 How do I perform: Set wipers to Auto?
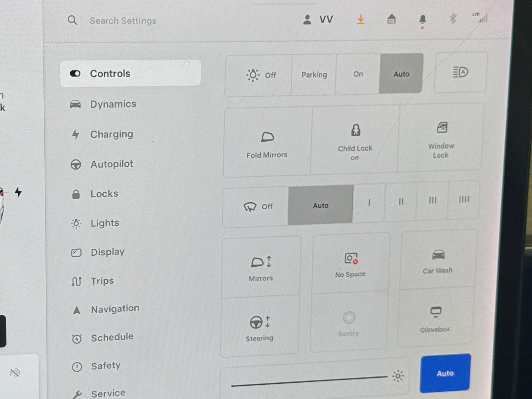[320, 206]
